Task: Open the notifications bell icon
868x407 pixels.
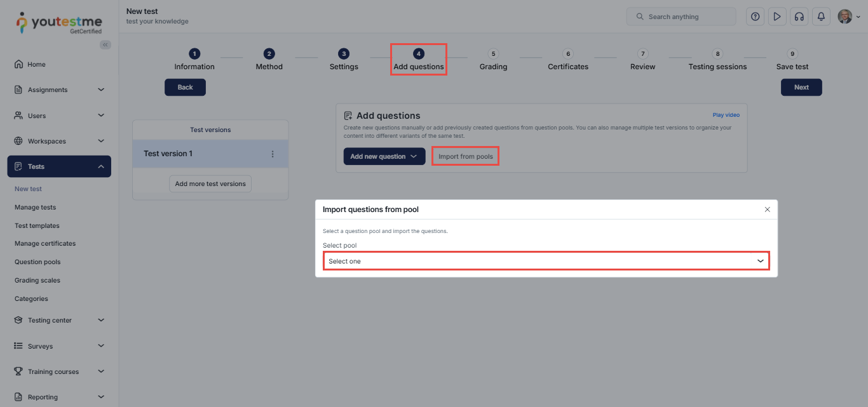Action: pyautogui.click(x=821, y=17)
